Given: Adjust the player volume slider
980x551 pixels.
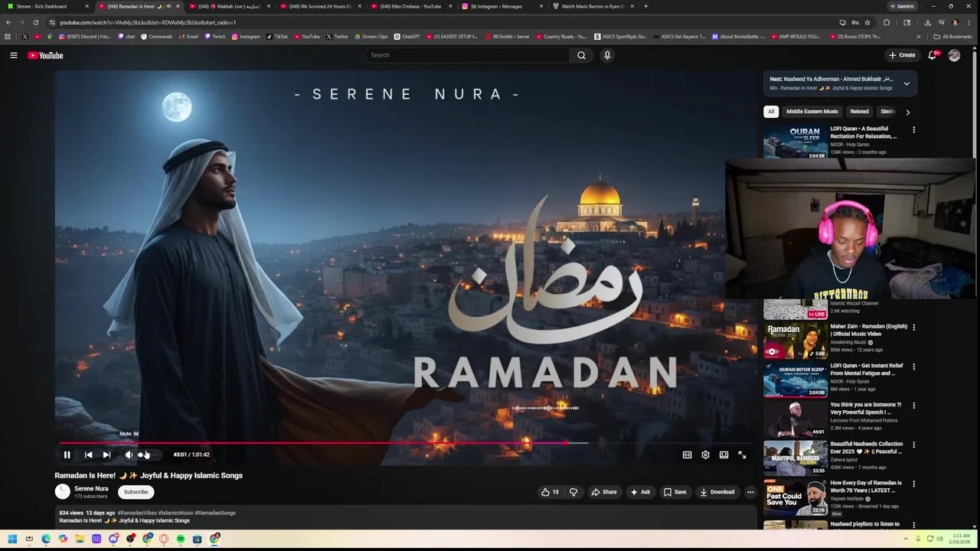Looking at the screenshot, I should pos(149,455).
